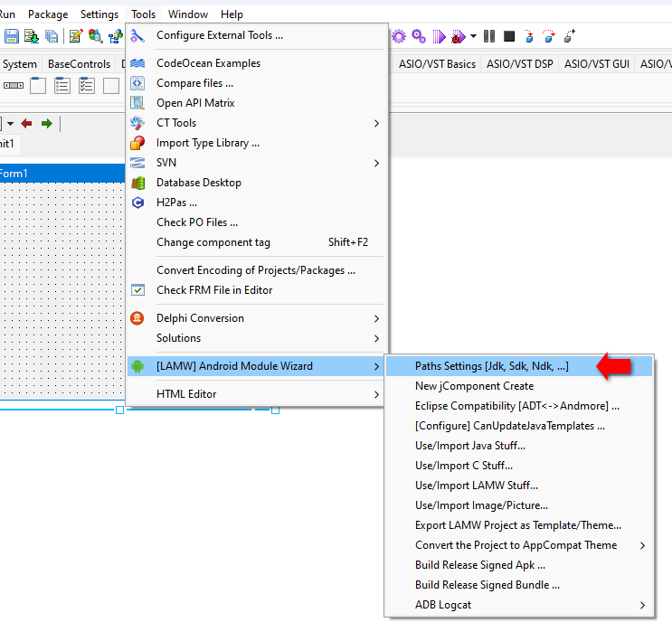Click the document with green download arrow icon

[x=32, y=36]
